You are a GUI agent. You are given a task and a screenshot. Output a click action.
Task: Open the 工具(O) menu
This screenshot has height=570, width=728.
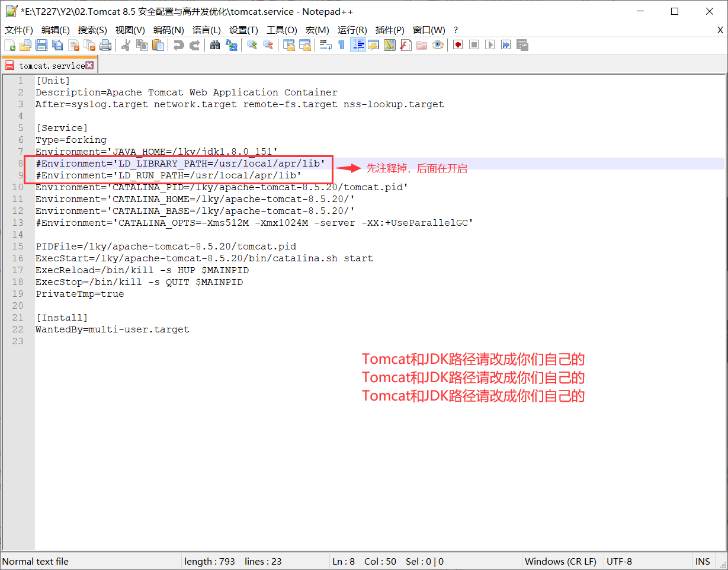[x=282, y=30]
